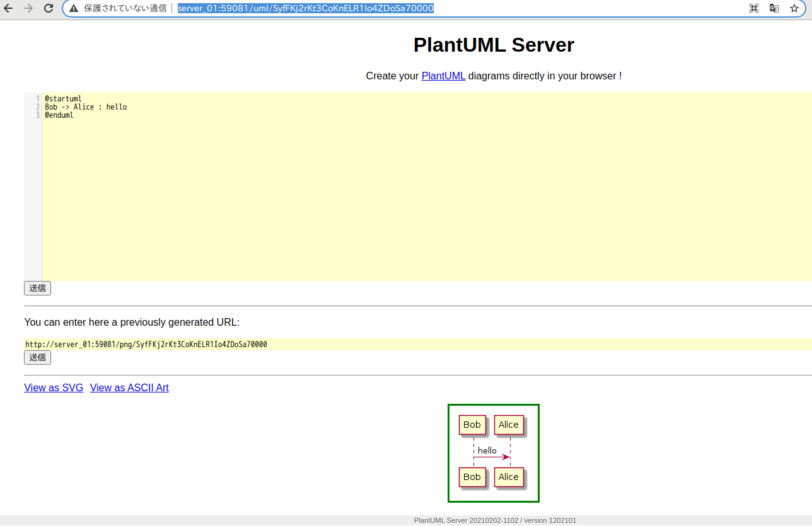Viewport: 812px width, 526px height.
Task: Click 'You can enter here a previously generated URL' text
Action: (x=132, y=322)
